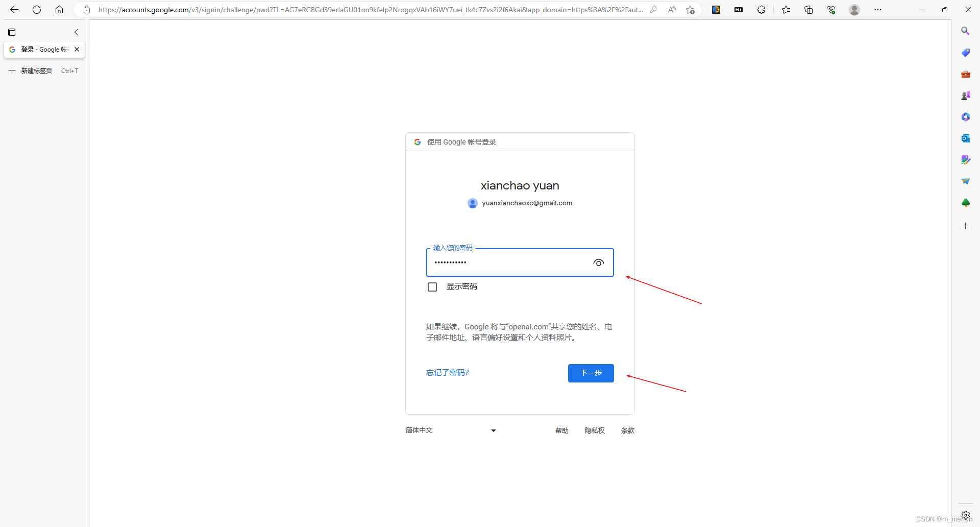980x527 pixels.
Task: Add new sidebar app plus icon
Action: [965, 226]
